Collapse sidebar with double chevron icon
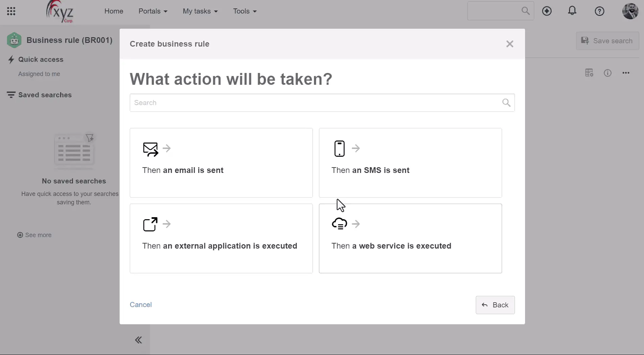Screen dimensions: 644x355 tap(139, 340)
